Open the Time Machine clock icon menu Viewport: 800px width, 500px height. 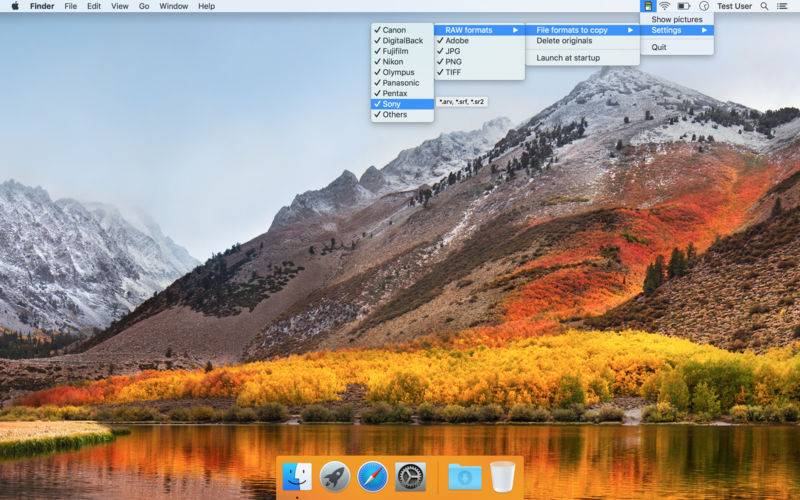coord(704,6)
